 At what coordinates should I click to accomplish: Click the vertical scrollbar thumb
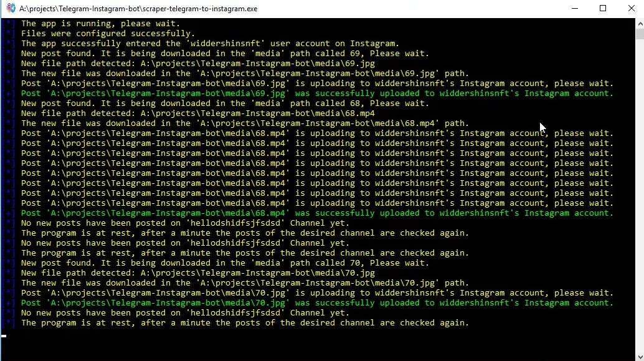(x=640, y=34)
